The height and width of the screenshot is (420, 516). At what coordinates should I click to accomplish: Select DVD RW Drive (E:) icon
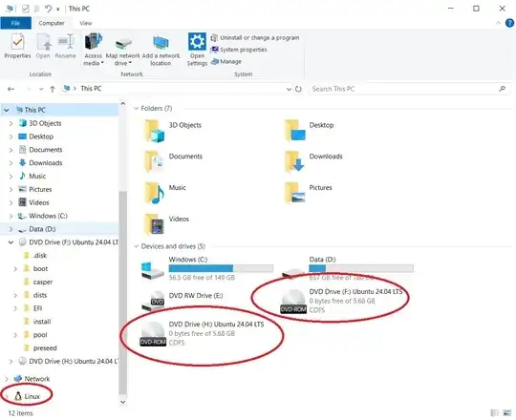tap(153, 301)
